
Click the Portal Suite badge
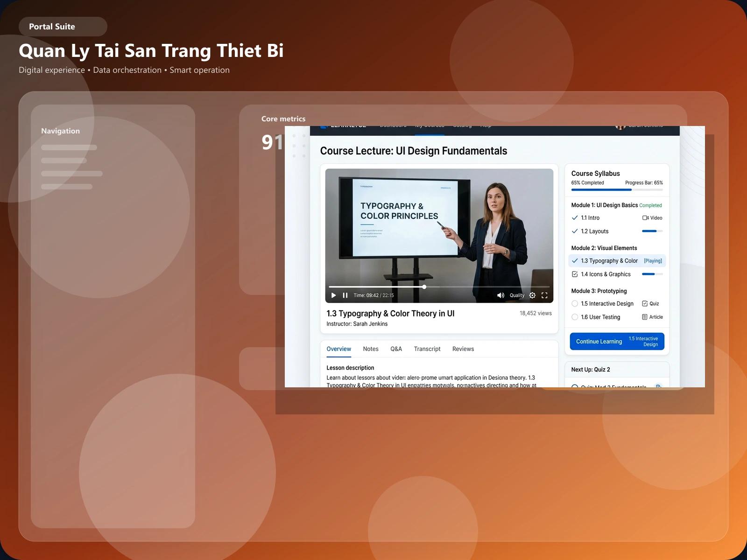(63, 27)
